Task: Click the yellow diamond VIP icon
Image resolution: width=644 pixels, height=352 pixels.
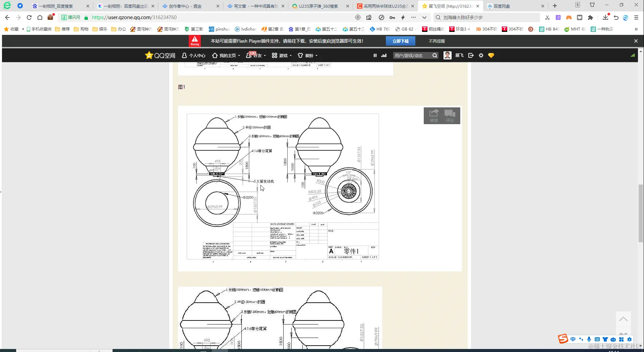Action: pos(491,55)
